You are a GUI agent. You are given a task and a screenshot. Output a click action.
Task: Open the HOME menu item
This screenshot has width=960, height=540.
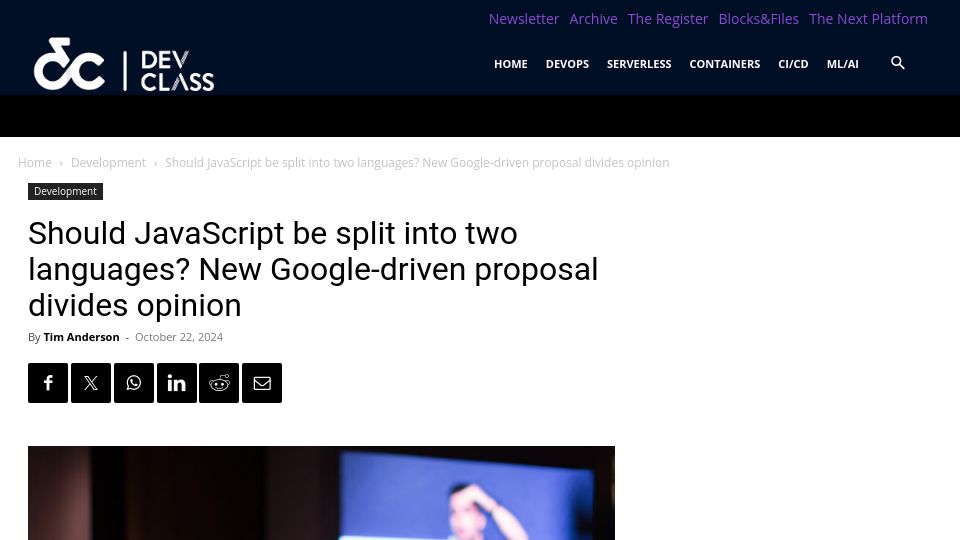tap(511, 64)
